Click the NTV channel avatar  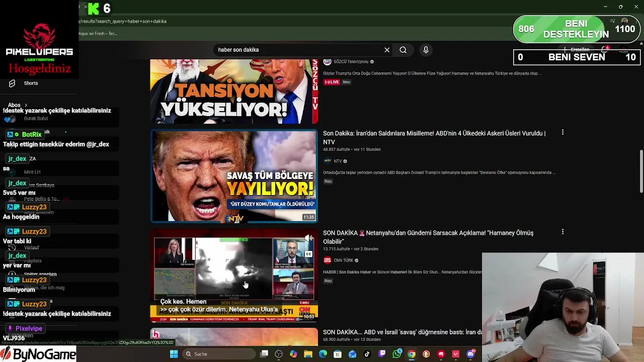[x=327, y=161]
